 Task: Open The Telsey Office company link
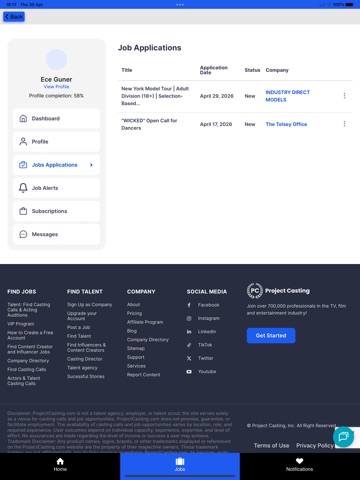[286, 124]
